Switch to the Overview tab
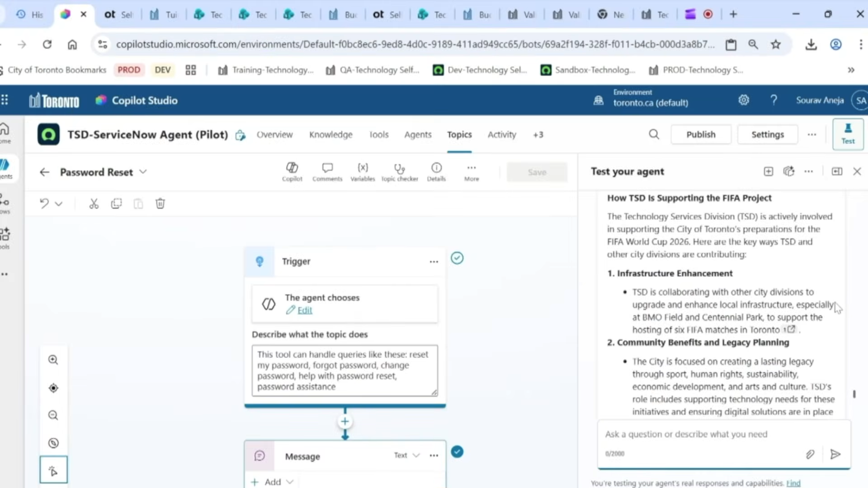Screen dimensions: 868x488 (x=274, y=135)
